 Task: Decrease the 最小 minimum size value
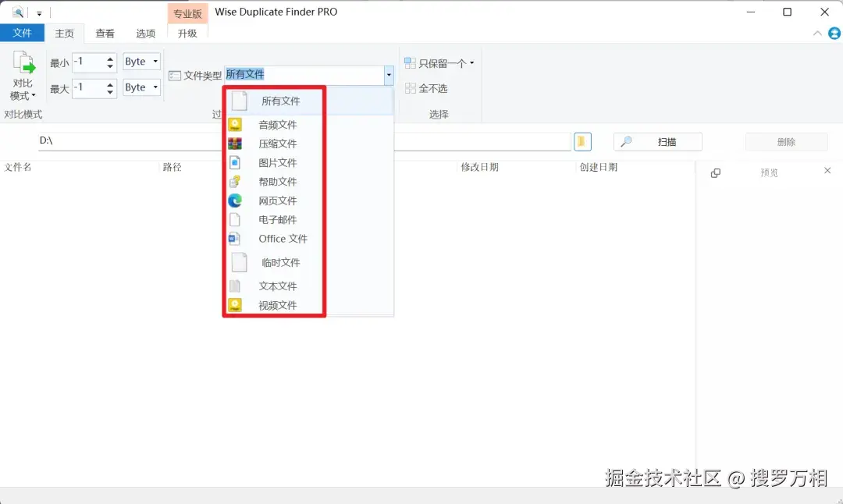pos(110,66)
